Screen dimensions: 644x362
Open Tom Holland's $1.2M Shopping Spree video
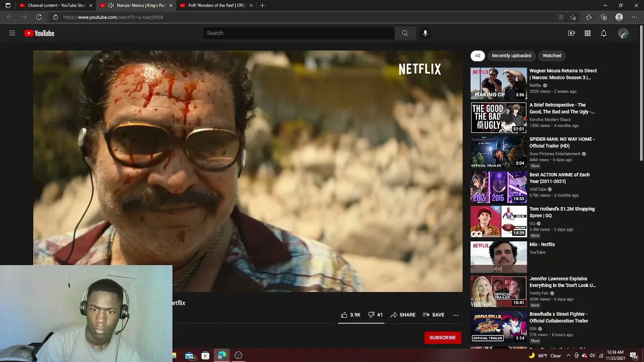(x=562, y=212)
